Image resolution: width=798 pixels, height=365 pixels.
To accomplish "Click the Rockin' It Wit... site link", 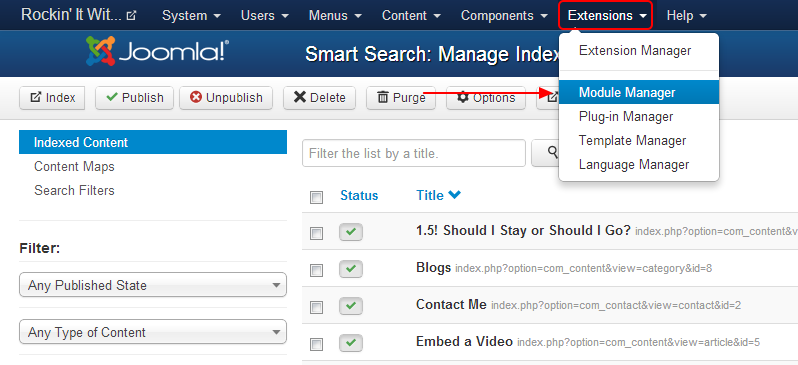I will click(x=71, y=15).
